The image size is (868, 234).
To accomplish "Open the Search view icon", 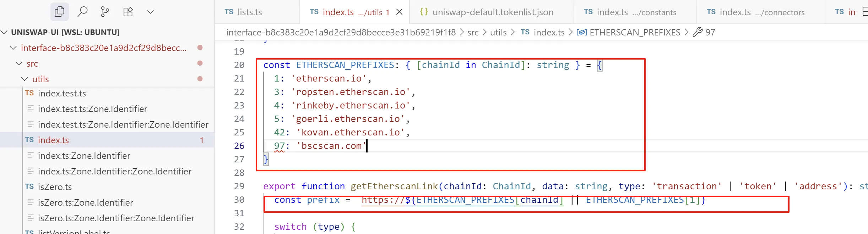I will click(x=82, y=12).
